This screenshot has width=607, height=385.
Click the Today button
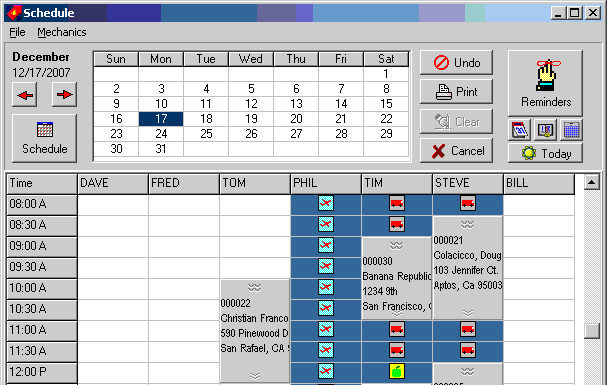[x=545, y=154]
